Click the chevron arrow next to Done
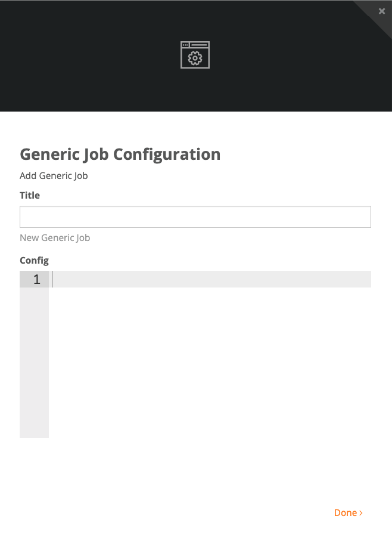This screenshot has height=544, width=392. click(361, 513)
